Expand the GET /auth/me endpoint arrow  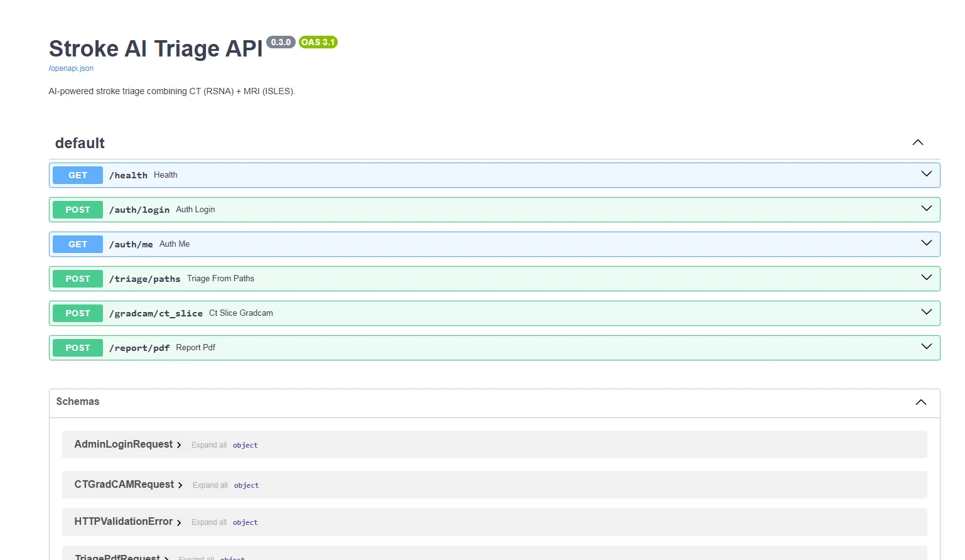[927, 243]
